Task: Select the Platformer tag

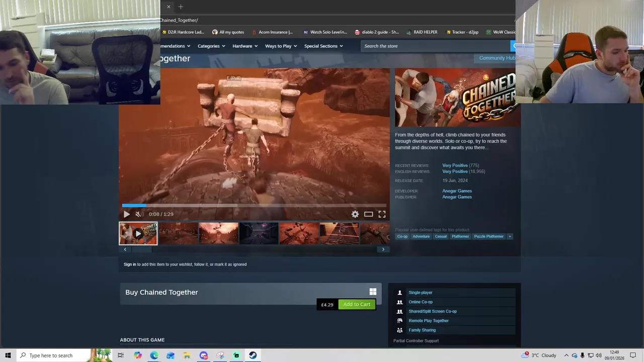Action: coord(460,236)
